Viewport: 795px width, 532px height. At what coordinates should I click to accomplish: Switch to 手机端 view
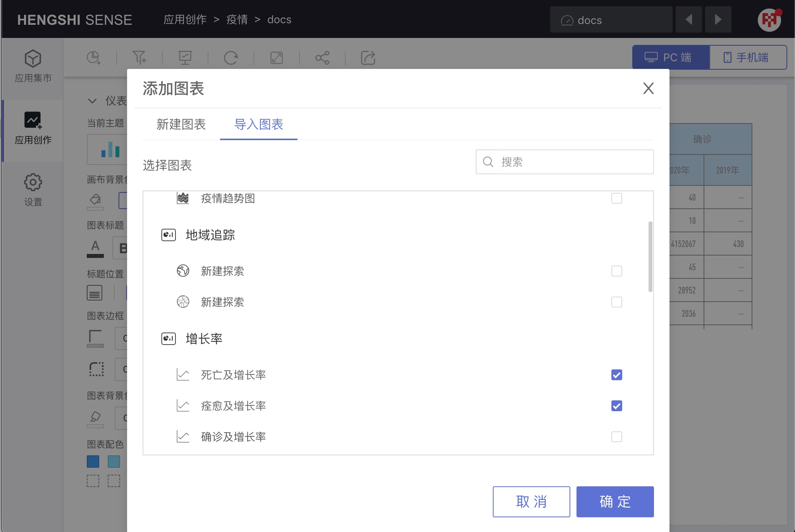coord(748,57)
